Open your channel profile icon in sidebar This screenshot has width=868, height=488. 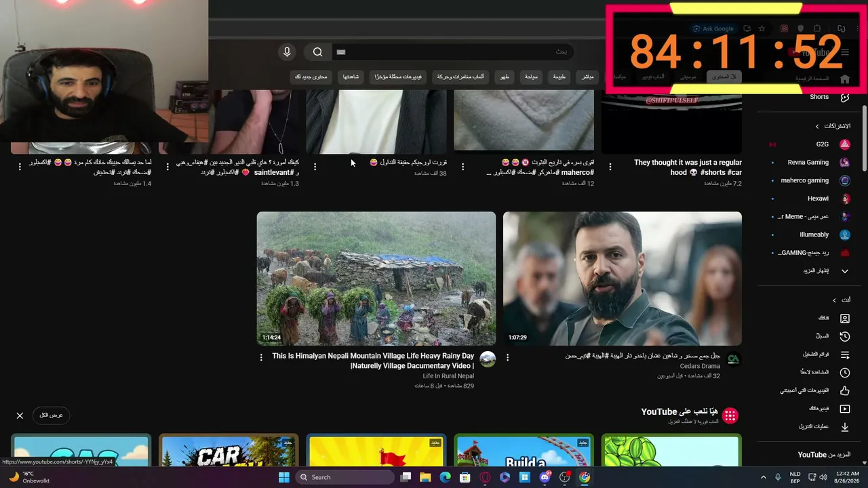(845, 318)
